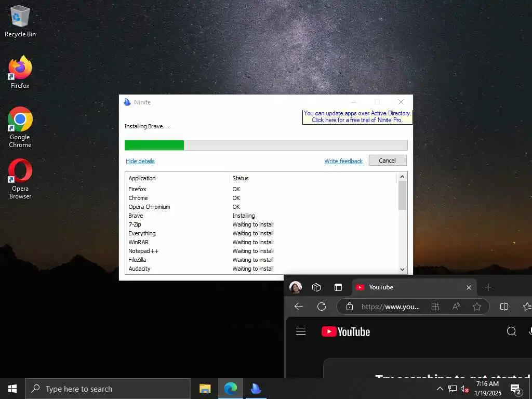Select the Opera Chromium row
The width and height of the screenshot is (532, 399).
tap(261, 207)
